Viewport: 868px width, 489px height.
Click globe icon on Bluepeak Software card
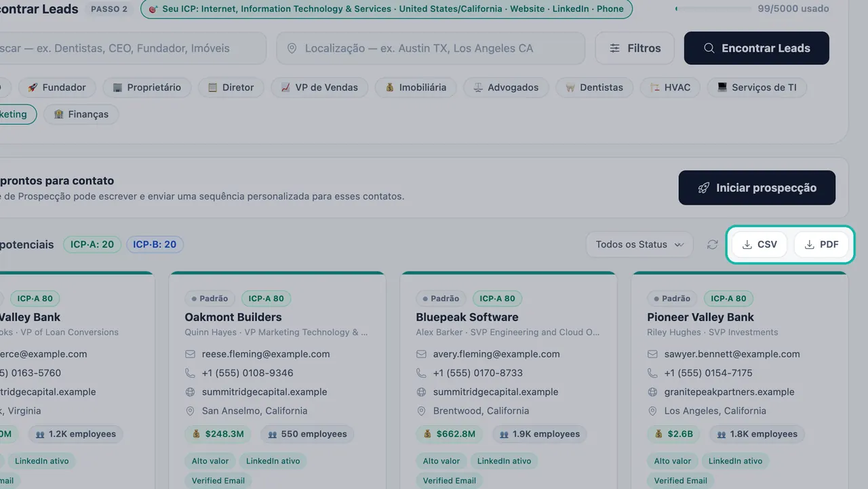(x=421, y=392)
